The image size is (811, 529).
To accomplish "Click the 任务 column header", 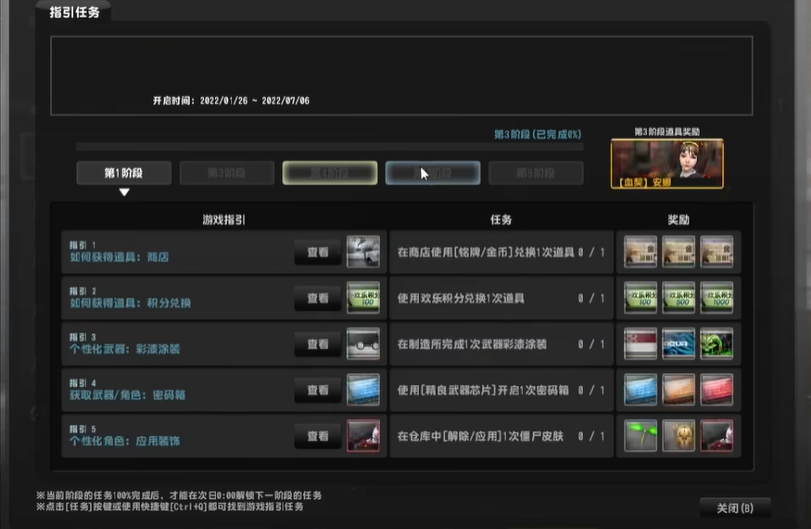I will point(501,220).
